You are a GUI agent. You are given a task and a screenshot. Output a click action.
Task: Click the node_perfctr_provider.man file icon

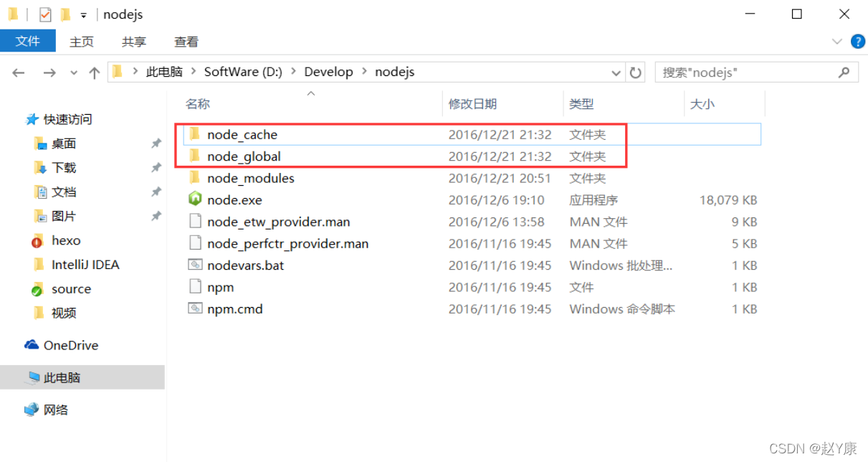pyautogui.click(x=194, y=243)
